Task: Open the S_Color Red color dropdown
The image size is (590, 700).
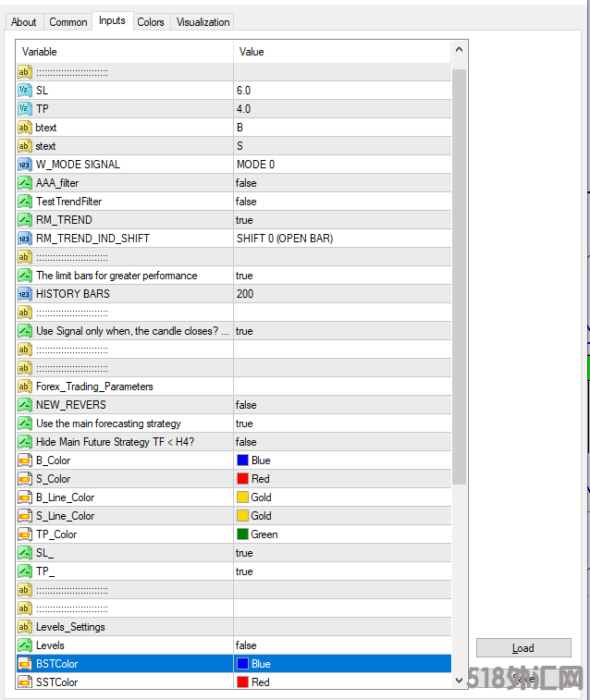Action: (342, 479)
